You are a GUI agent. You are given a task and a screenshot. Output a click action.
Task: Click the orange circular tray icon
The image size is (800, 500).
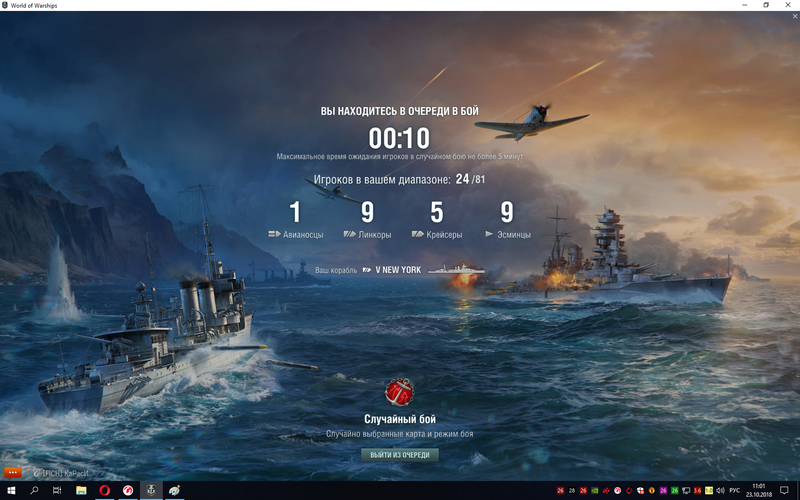(x=652, y=490)
